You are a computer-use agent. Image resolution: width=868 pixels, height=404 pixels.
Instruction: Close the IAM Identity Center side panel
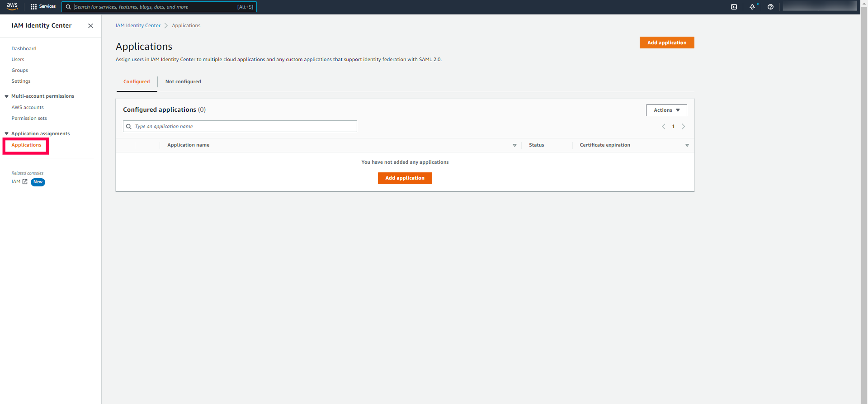(90, 26)
